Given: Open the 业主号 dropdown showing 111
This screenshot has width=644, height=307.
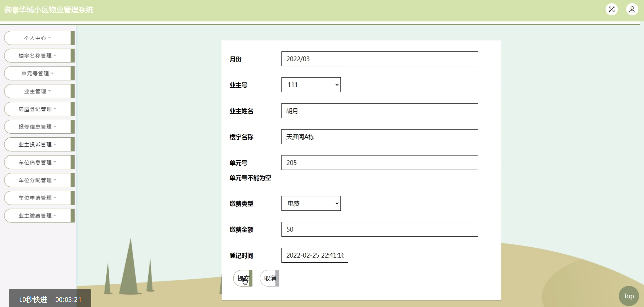Looking at the screenshot, I should click(x=311, y=85).
